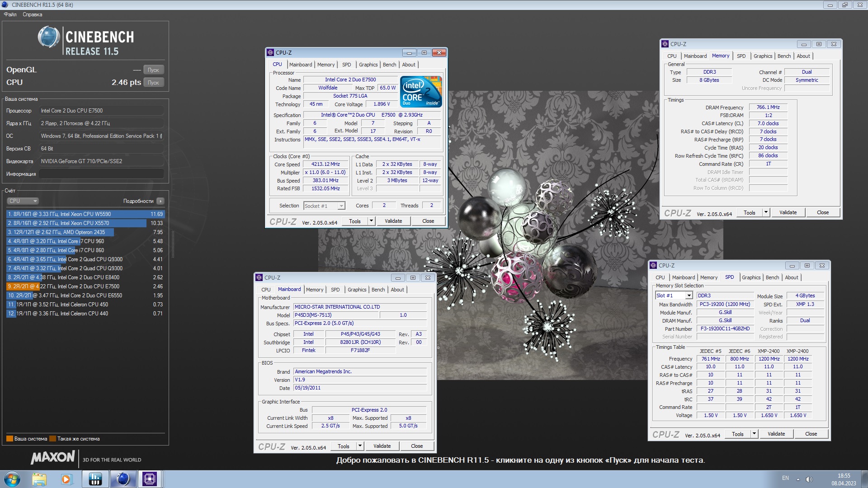Screen dimensions: 868x488
Task: Click the Cinebench window title icon
Action: click(5, 5)
